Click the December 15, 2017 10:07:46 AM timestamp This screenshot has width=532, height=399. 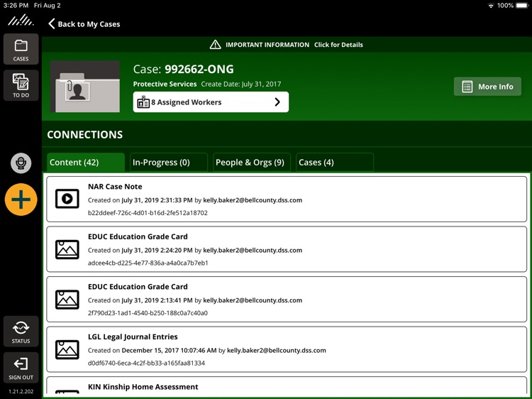(169, 351)
